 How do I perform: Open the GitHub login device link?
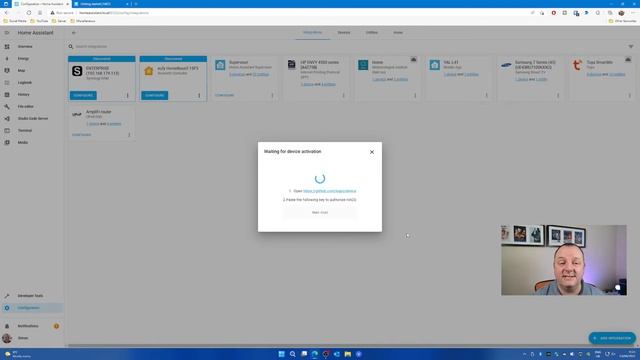pyautogui.click(x=329, y=191)
